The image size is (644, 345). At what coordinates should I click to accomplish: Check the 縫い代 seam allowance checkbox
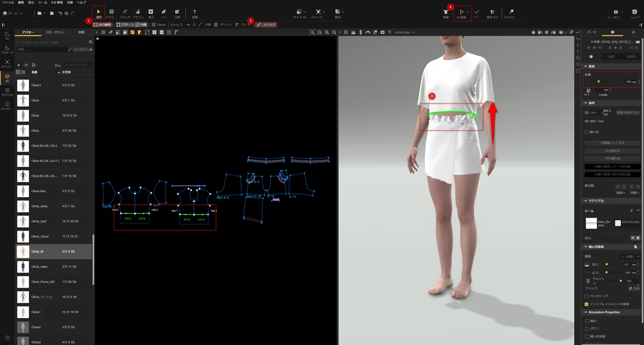pyautogui.click(x=587, y=132)
